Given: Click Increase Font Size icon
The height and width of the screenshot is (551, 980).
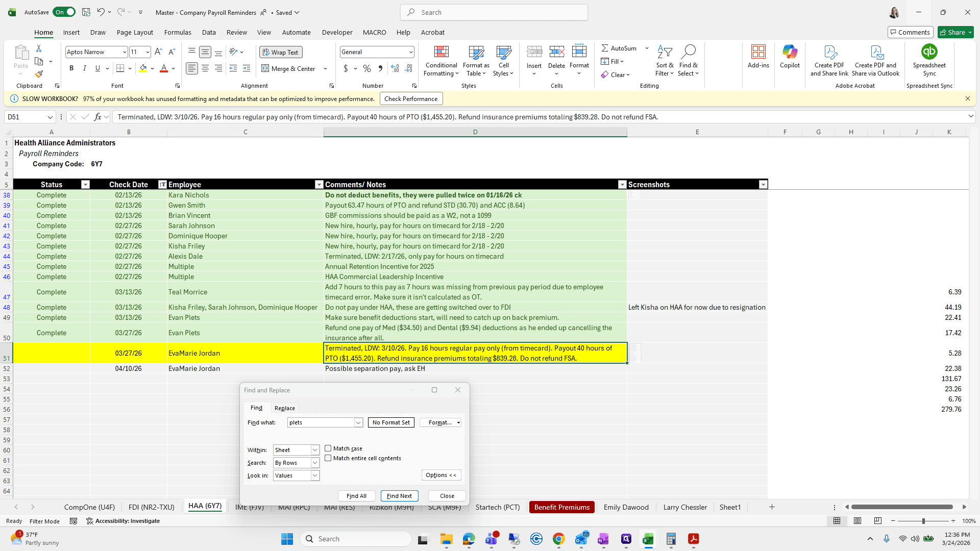Looking at the screenshot, I should [158, 52].
